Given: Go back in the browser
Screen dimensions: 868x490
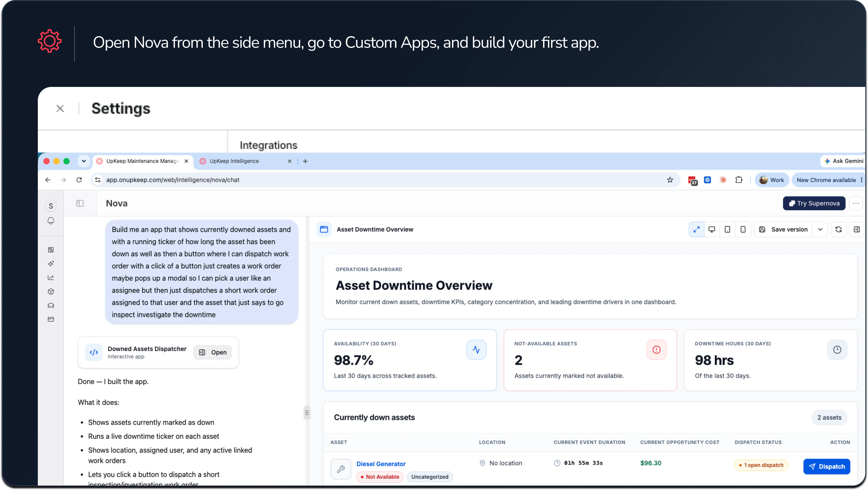Looking at the screenshot, I should pos(48,180).
